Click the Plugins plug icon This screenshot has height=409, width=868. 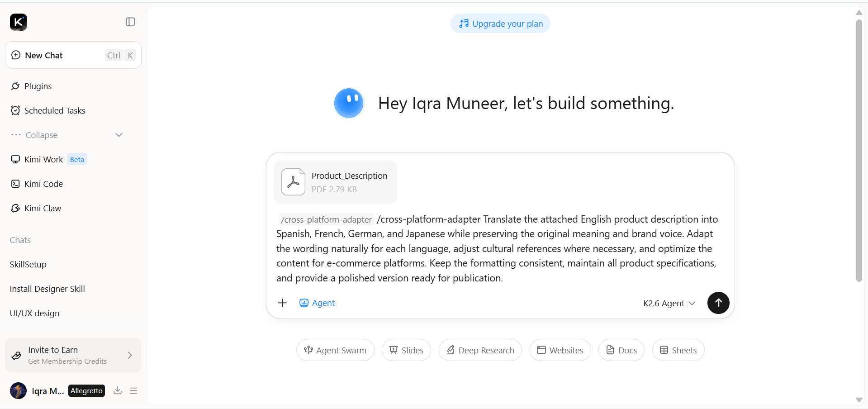(15, 86)
